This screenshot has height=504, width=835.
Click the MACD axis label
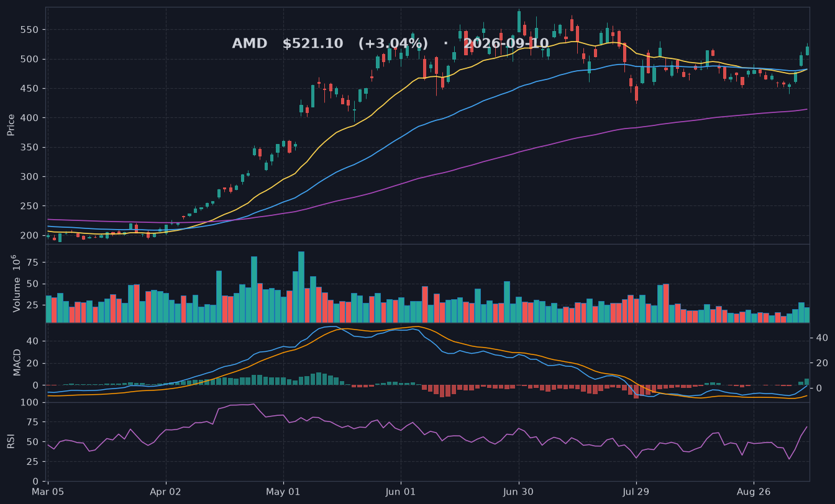coord(17,362)
